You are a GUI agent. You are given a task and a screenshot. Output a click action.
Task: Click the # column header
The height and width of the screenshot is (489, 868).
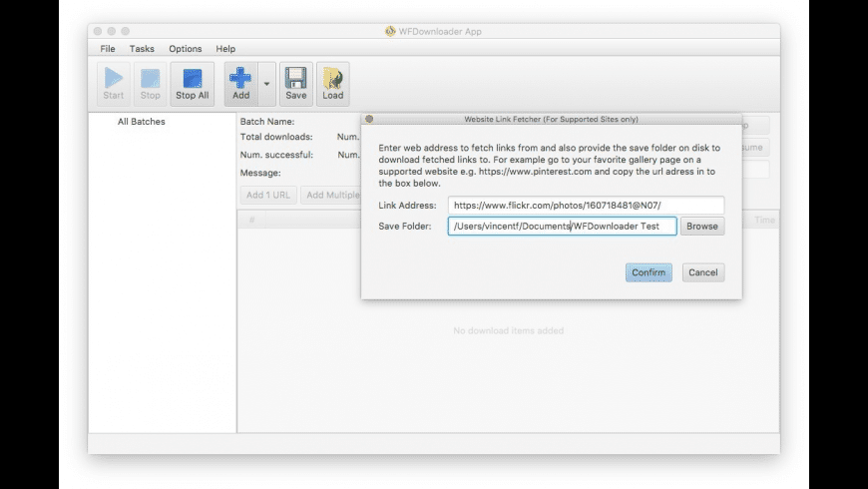click(251, 220)
